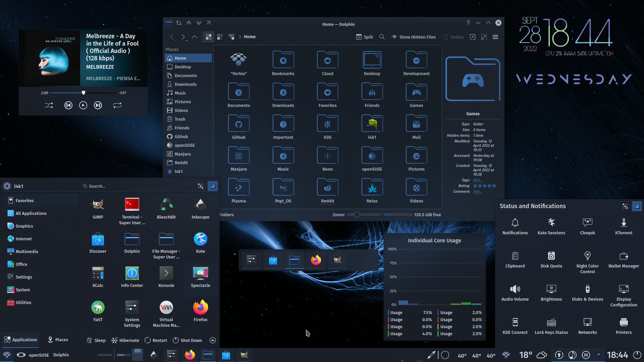The image size is (644, 362).
Task: Open Info Center application
Action: pyautogui.click(x=132, y=277)
